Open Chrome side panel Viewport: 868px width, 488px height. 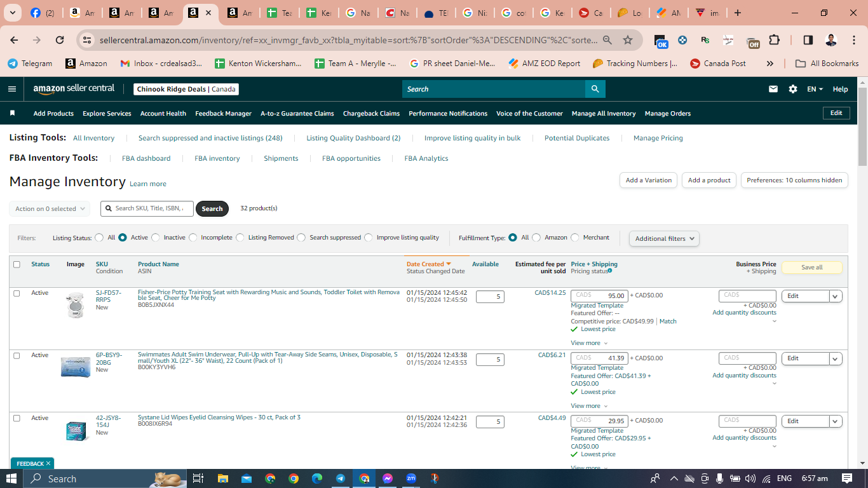click(808, 40)
